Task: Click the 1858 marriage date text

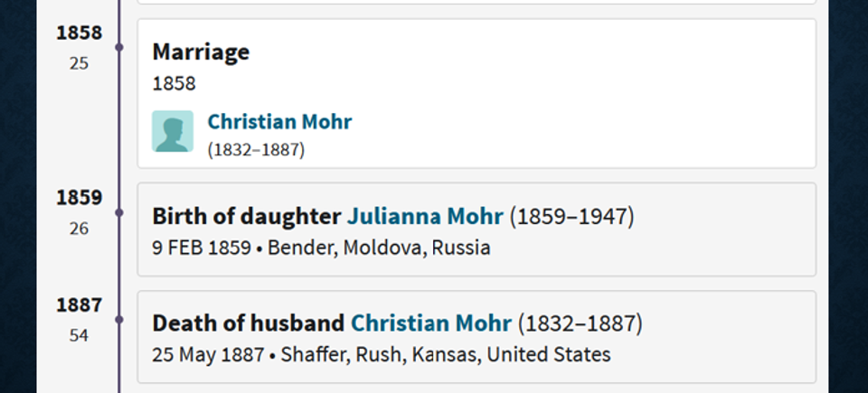Action: 174,84
